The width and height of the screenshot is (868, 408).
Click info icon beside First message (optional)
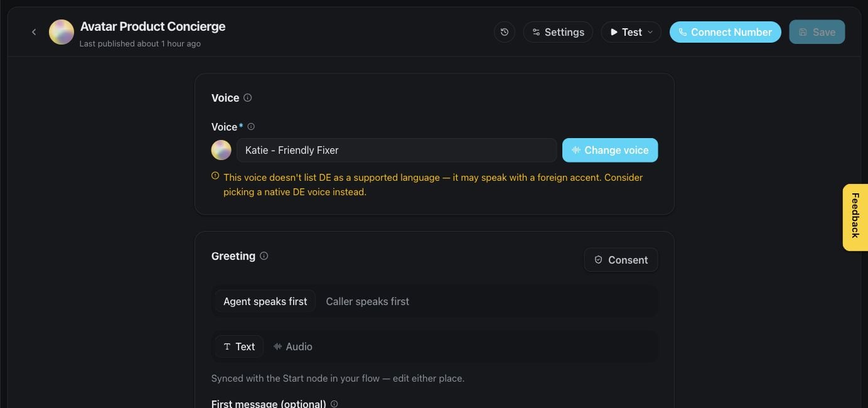tap(334, 404)
